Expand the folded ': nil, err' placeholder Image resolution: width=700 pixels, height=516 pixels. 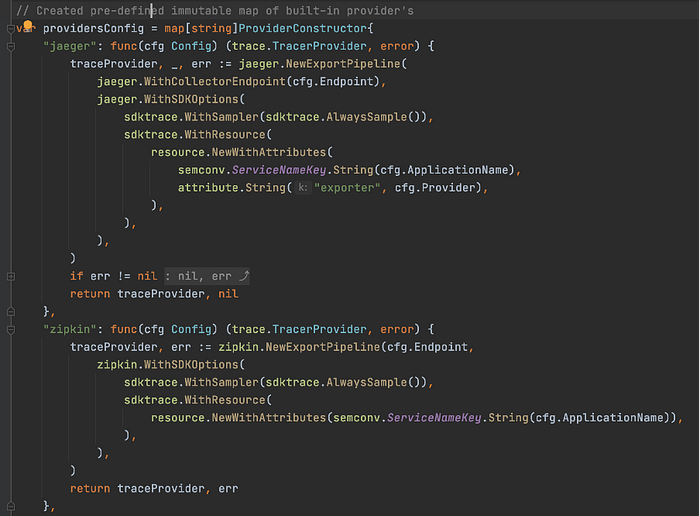click(207, 276)
